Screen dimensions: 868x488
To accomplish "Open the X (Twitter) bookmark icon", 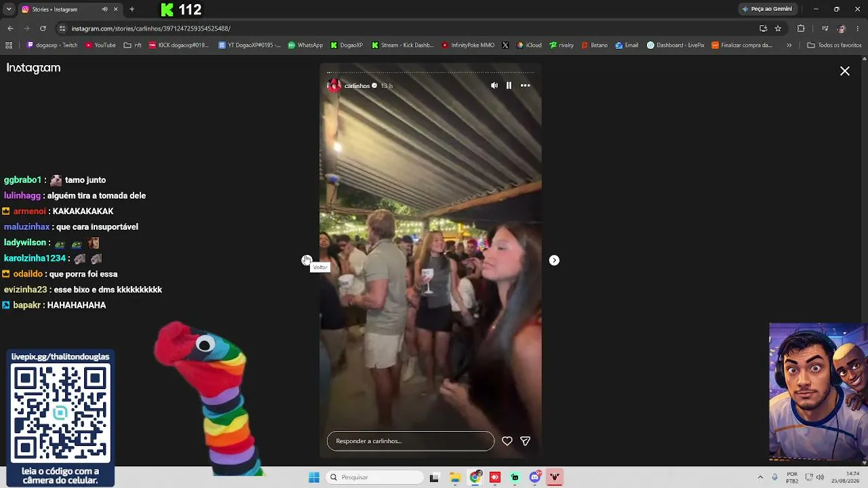I will [505, 45].
